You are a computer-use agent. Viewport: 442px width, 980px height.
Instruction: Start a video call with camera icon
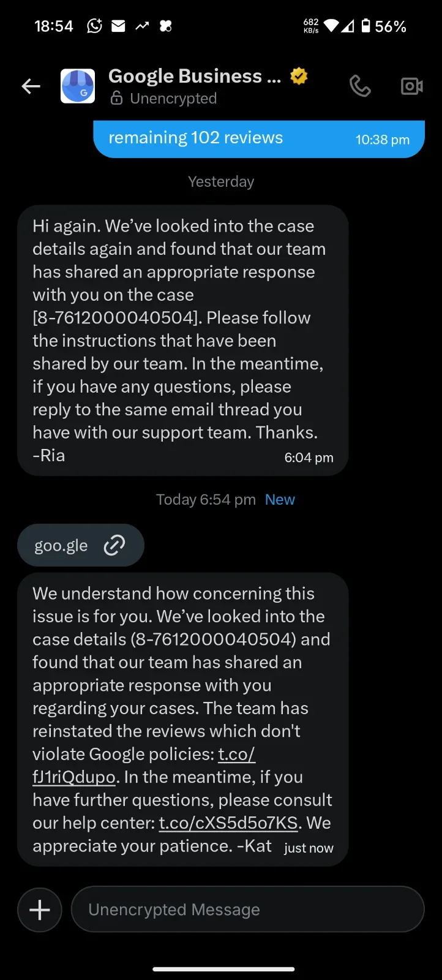(x=412, y=86)
